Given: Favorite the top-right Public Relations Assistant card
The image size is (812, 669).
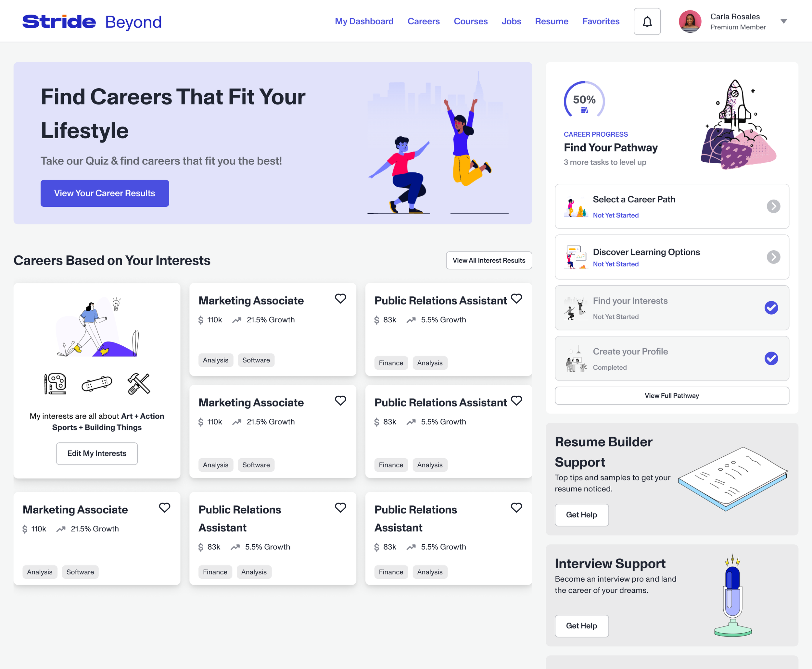Looking at the screenshot, I should (516, 299).
